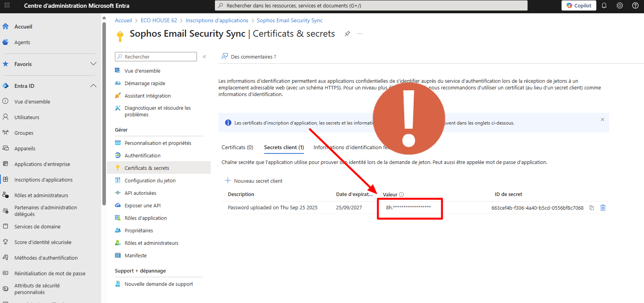Add a Nouveau secret client
Image resolution: width=644 pixels, height=303 pixels.
254,181
